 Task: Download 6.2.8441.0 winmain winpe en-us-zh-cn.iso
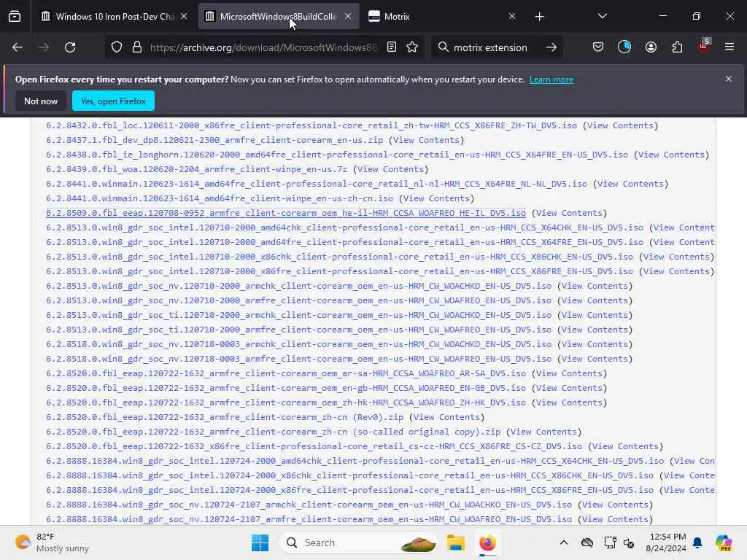click(x=220, y=198)
